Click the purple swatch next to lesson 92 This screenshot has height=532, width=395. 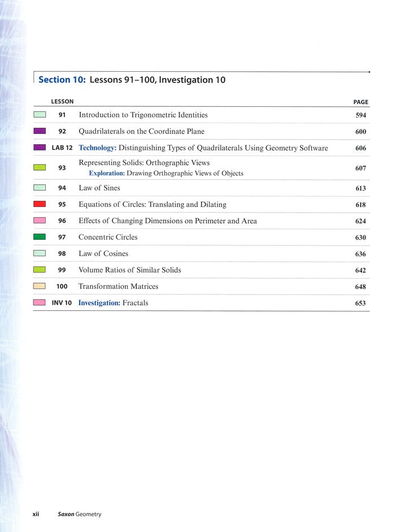coord(39,131)
